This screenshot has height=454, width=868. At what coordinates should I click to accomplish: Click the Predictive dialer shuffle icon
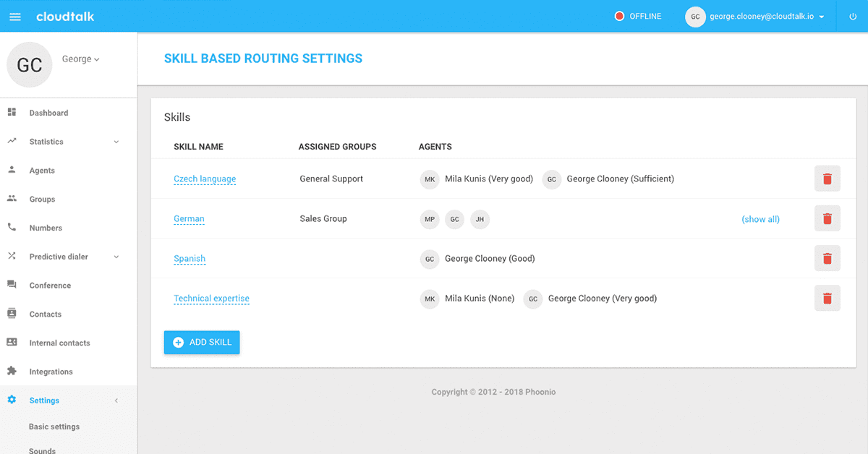[12, 256]
